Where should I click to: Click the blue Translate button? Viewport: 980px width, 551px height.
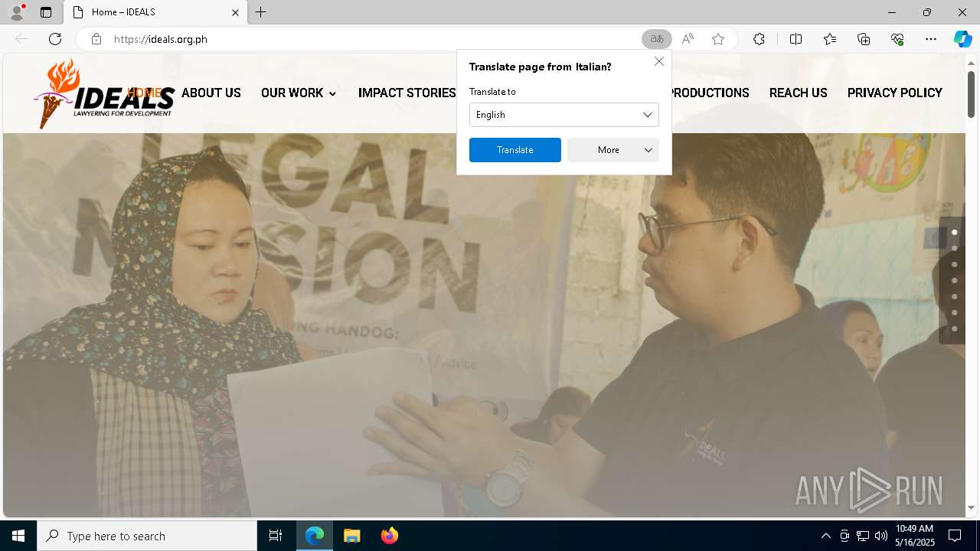(x=515, y=150)
